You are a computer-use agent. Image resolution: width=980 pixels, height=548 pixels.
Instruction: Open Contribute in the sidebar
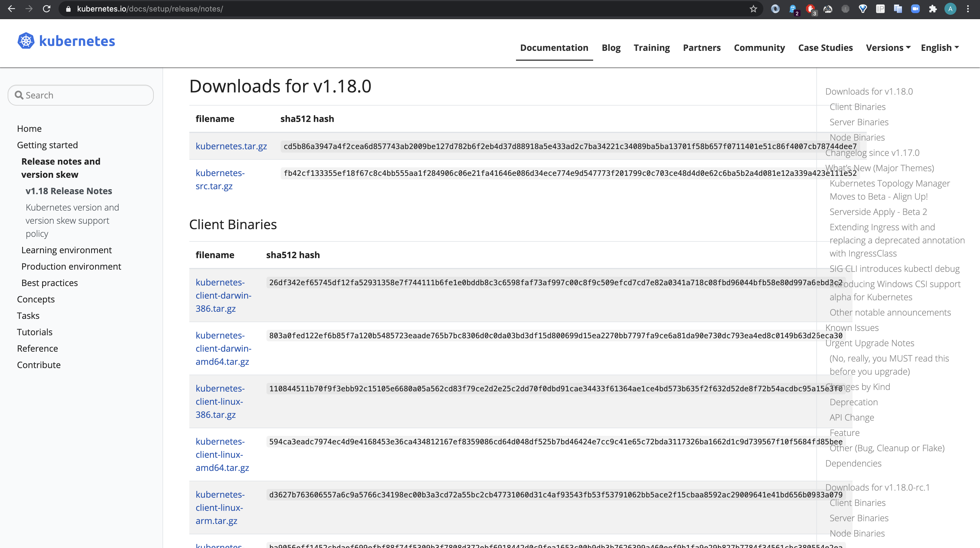(39, 365)
